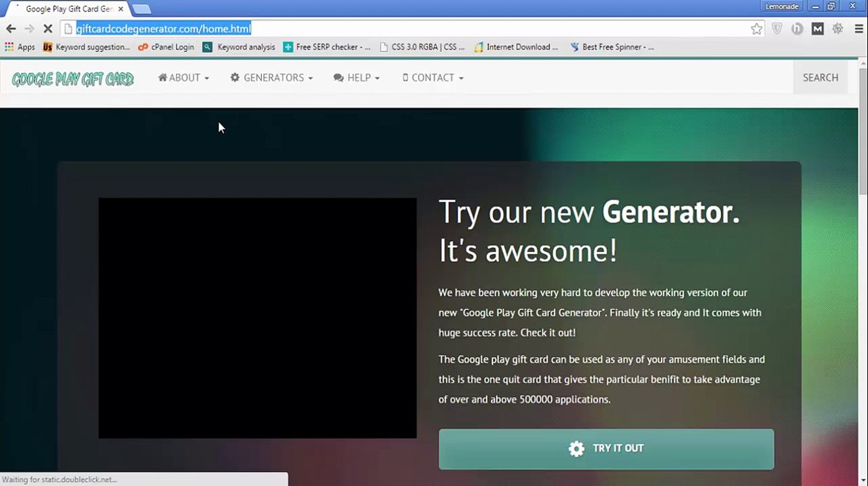
Task: Open the Keyword suggestion bookmark
Action: pyautogui.click(x=86, y=47)
